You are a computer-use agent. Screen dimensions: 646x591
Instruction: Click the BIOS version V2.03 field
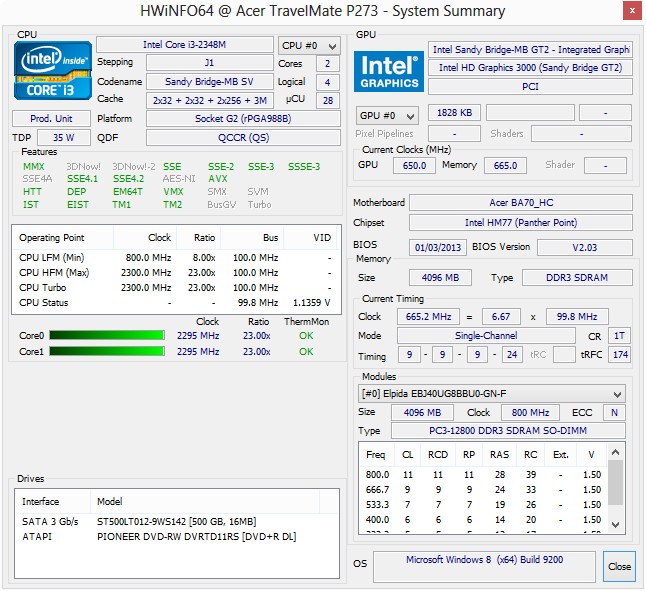(x=585, y=248)
